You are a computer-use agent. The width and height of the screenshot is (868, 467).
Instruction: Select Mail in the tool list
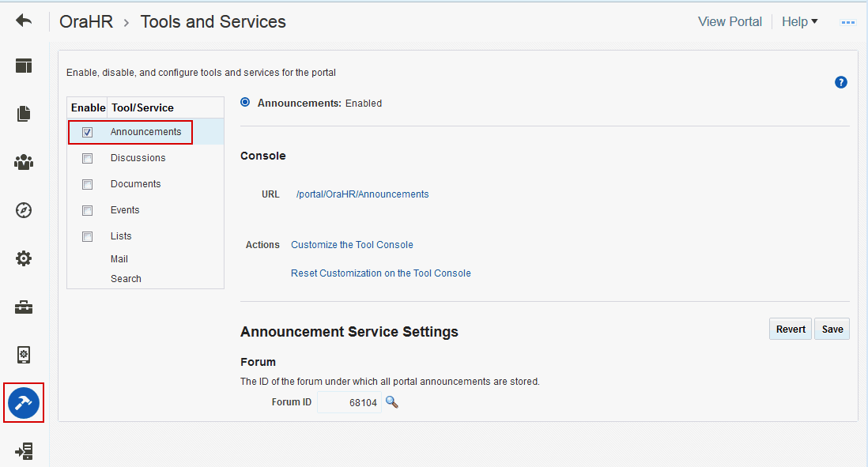[x=119, y=259]
